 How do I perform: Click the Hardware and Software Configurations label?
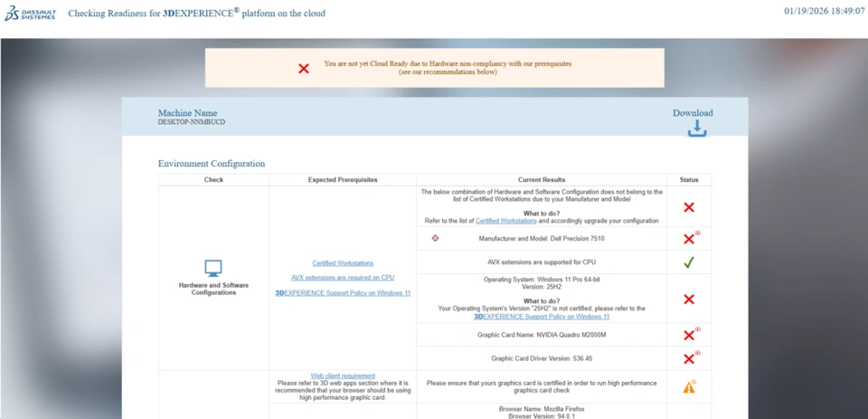click(213, 289)
